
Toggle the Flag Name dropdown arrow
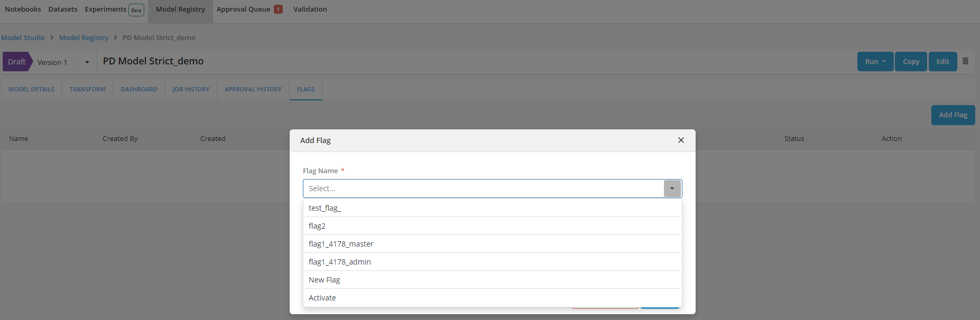point(672,189)
